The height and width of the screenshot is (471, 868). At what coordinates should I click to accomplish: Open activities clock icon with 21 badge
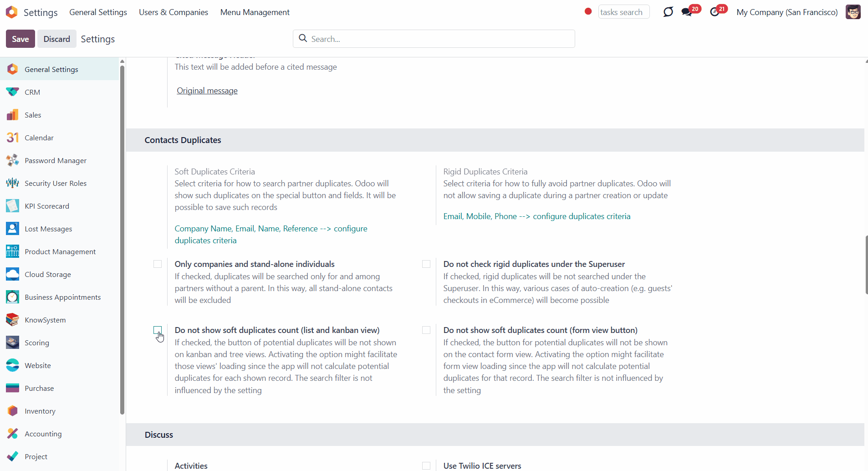click(x=715, y=12)
